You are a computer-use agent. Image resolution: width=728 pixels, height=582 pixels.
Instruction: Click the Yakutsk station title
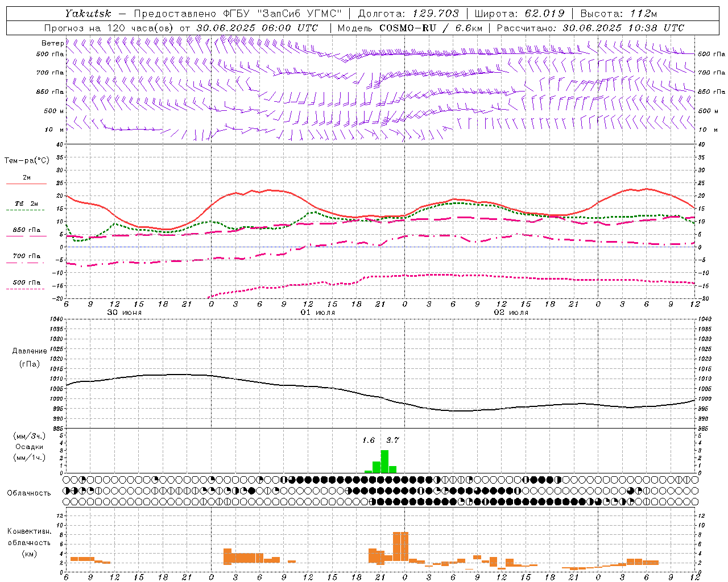tap(88, 13)
